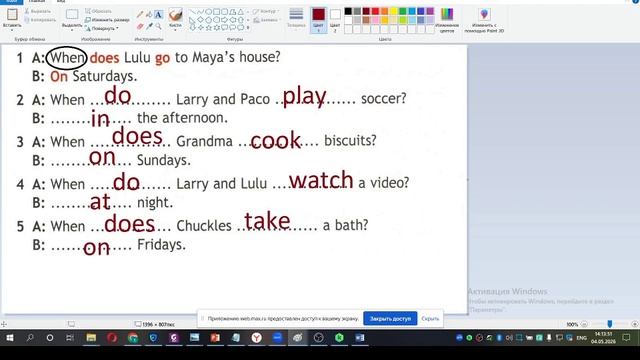
Task: Pick the green color swatch
Action: [403, 11]
